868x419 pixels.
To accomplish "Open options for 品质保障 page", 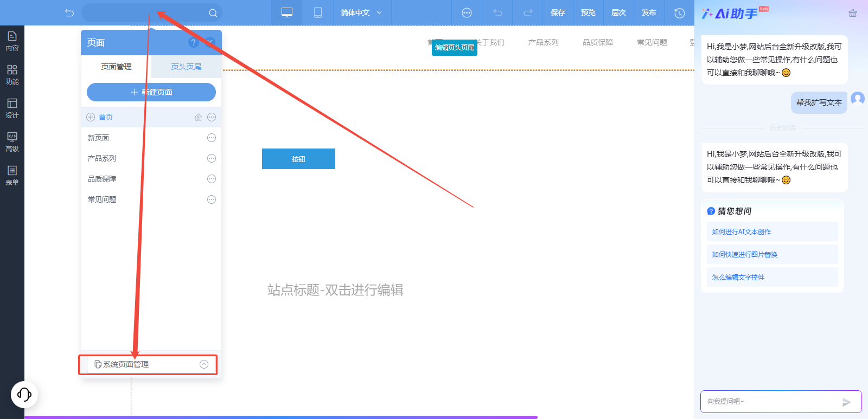I will [x=212, y=179].
